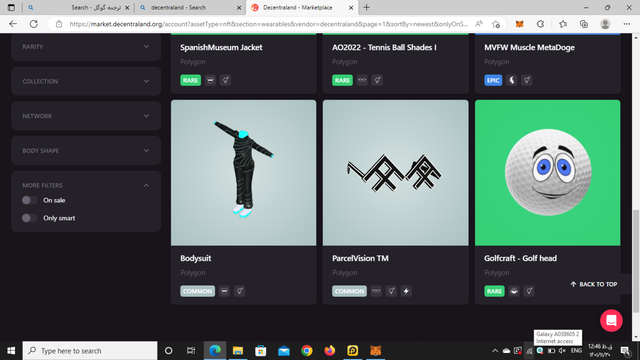Open tab actions menu icon
This screenshot has width=640, height=360.
[11, 7]
